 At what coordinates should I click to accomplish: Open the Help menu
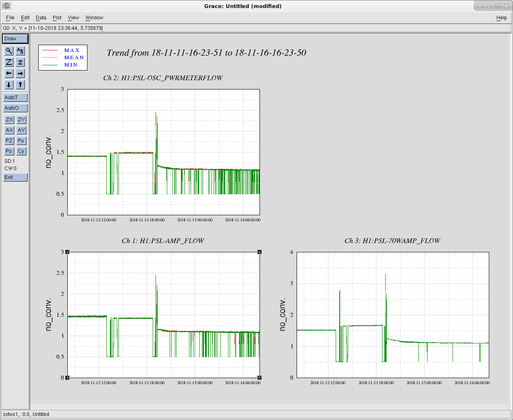point(502,18)
